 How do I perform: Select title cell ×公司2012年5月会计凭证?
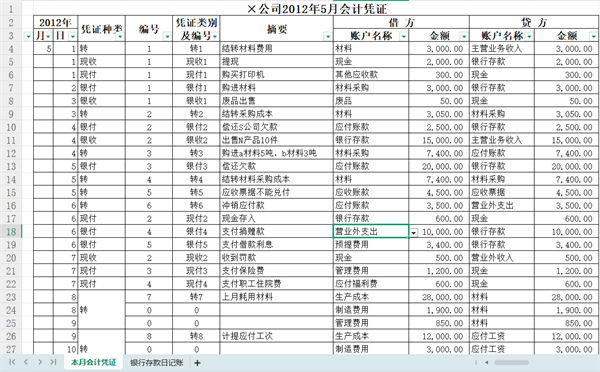click(316, 9)
